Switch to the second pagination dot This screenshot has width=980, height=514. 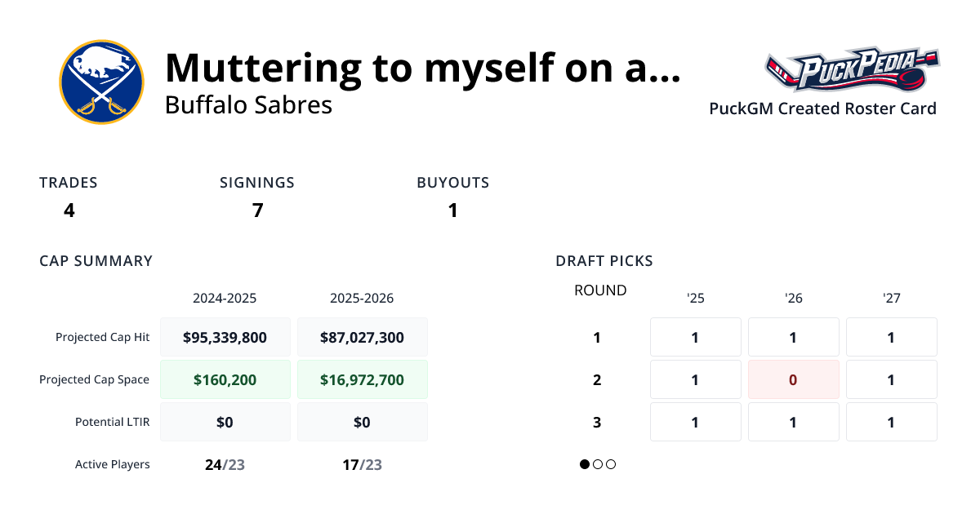coord(598,464)
